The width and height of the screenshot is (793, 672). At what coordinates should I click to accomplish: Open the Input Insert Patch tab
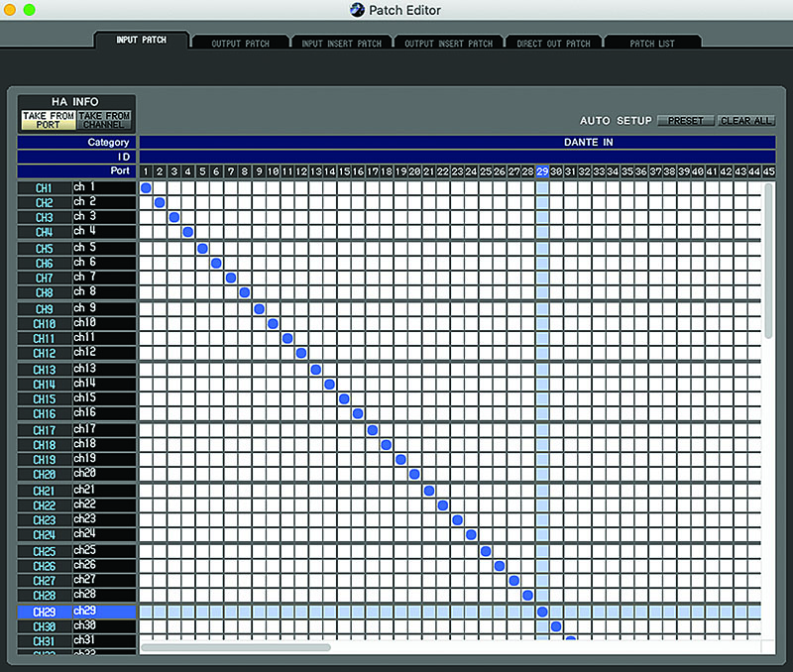pos(341,43)
